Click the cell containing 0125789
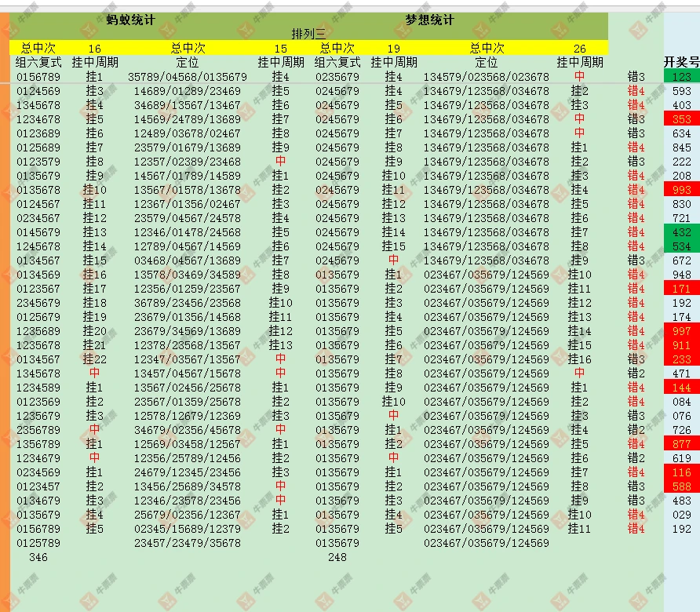 pyautogui.click(x=38, y=543)
